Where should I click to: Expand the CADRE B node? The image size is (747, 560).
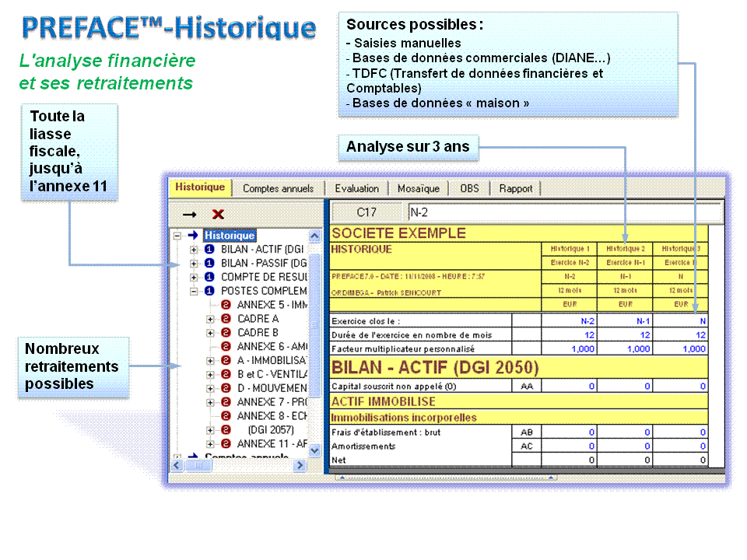[210, 332]
